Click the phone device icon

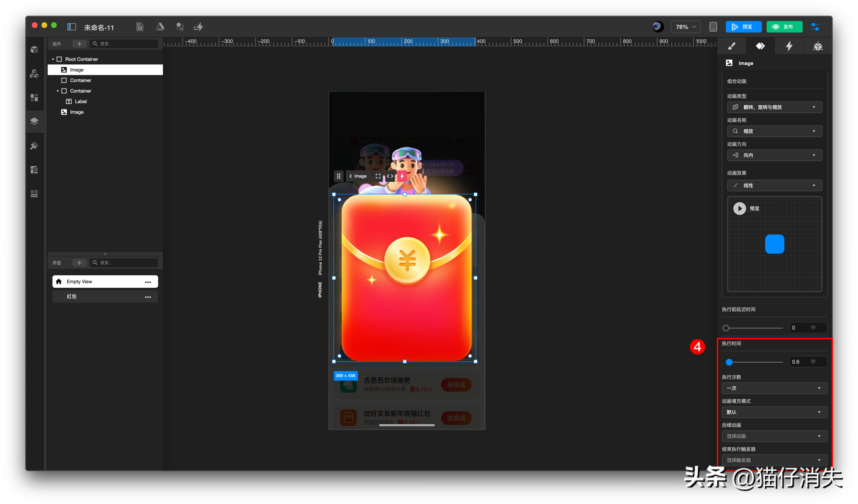pos(713,27)
